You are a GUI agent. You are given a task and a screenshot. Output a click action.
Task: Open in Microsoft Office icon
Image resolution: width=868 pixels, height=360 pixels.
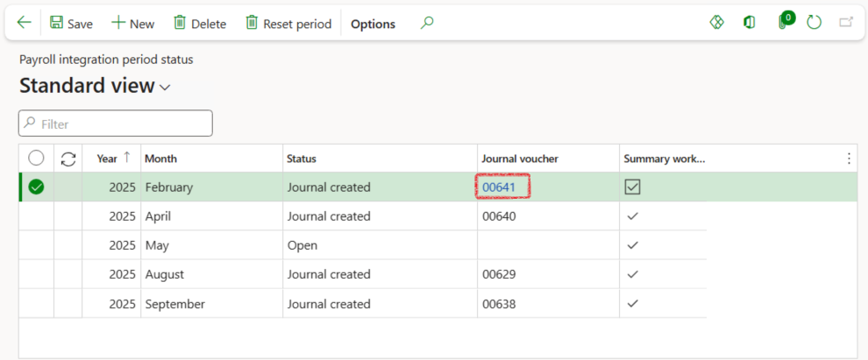pyautogui.click(x=750, y=23)
